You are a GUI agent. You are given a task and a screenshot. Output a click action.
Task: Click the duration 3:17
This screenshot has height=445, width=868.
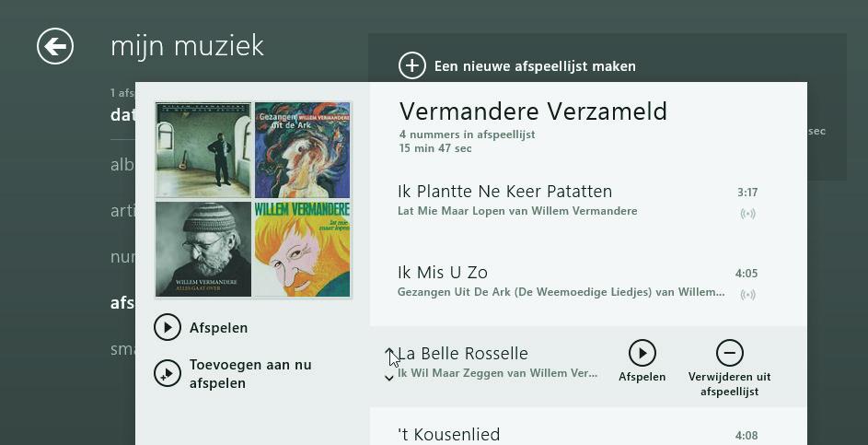click(747, 193)
